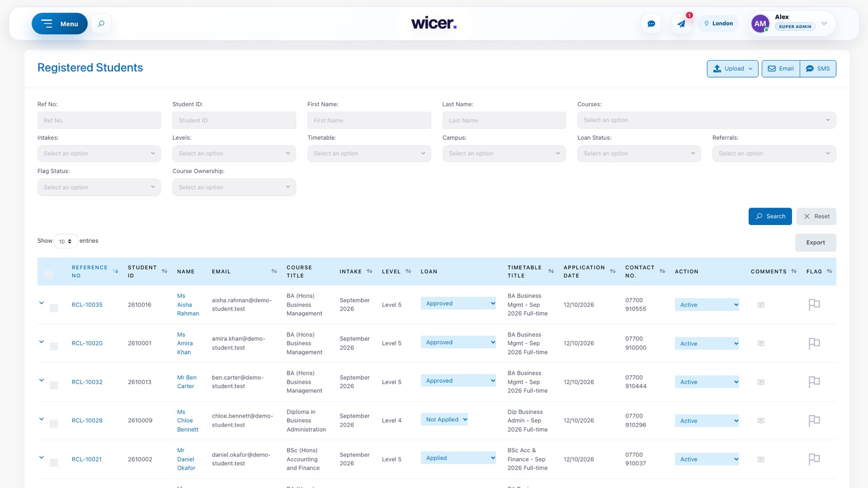Click the AM user avatar
Screen dimensions: 868x488
760,24
